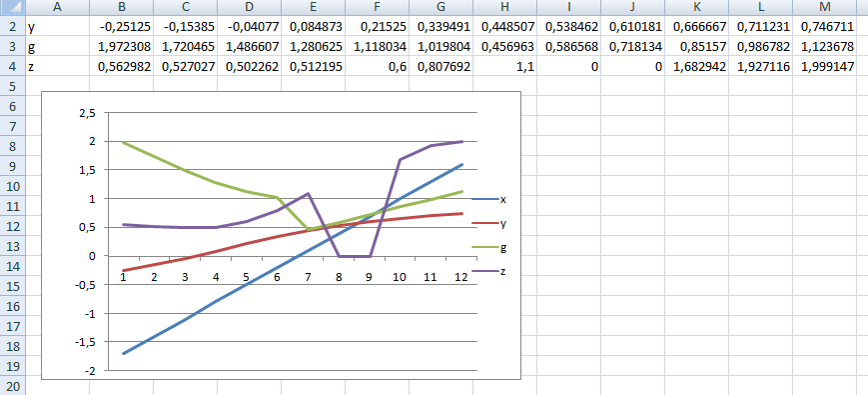
Task: Click cell with value 1,123678
Action: (825, 45)
